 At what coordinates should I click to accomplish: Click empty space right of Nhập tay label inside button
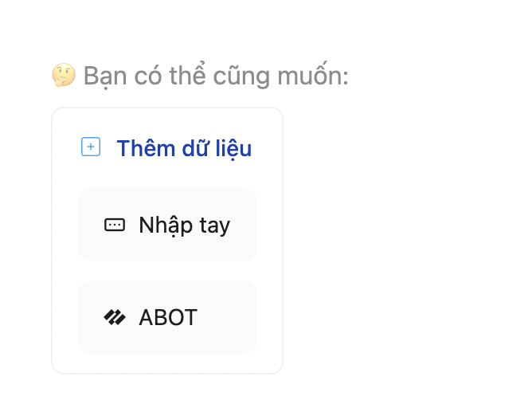pyautogui.click(x=242, y=225)
